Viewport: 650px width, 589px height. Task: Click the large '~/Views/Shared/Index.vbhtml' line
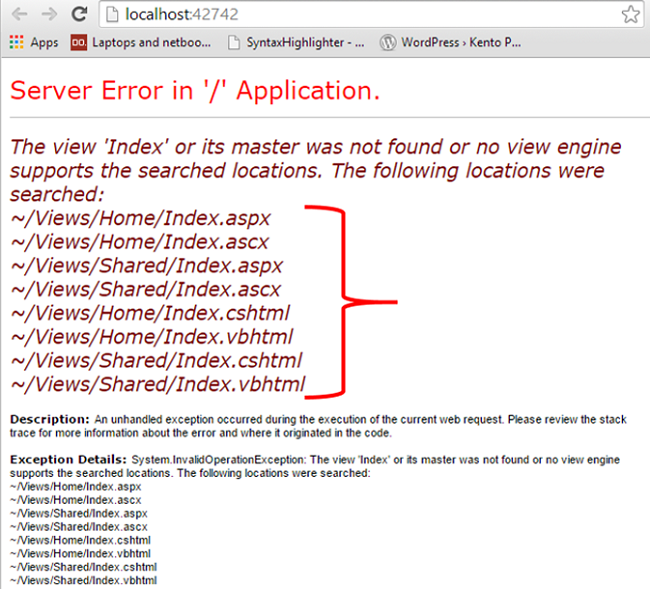coord(158,385)
